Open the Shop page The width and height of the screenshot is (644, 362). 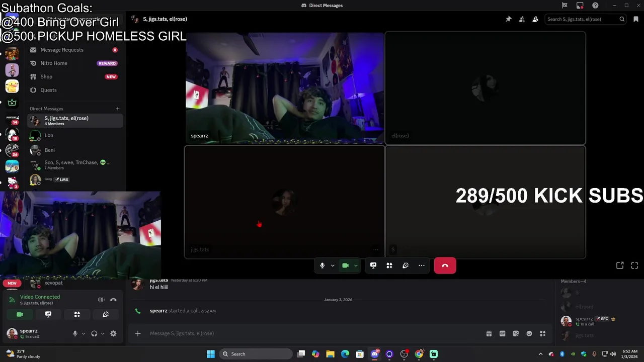[75, 76]
